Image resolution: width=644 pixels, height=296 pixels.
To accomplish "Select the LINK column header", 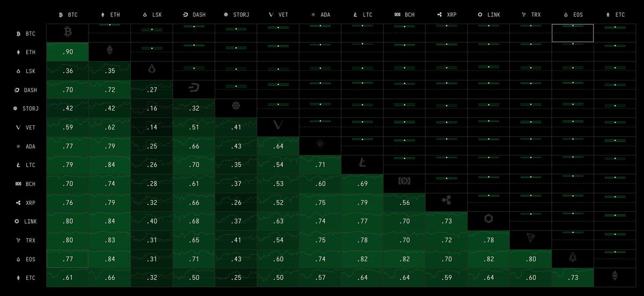I will coord(488,14).
